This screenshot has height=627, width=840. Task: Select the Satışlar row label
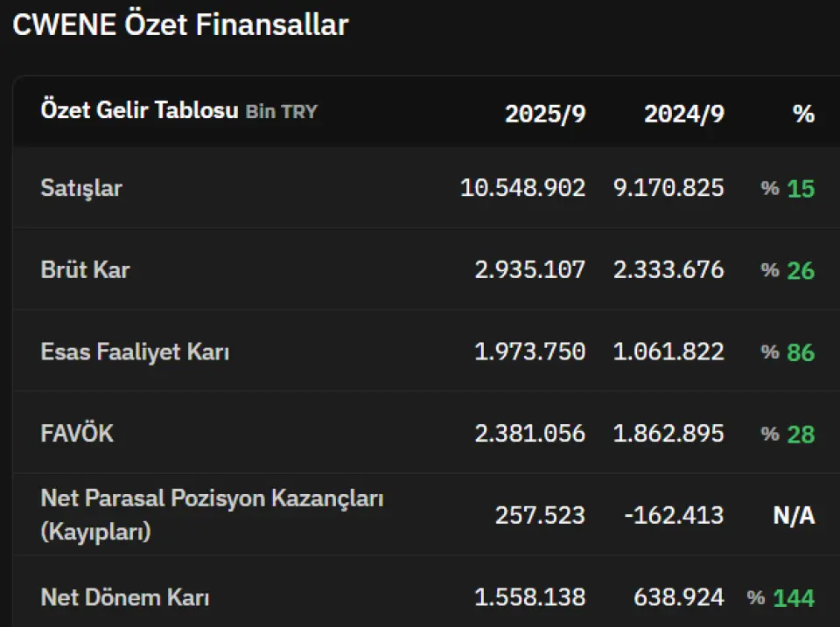pyautogui.click(x=81, y=188)
